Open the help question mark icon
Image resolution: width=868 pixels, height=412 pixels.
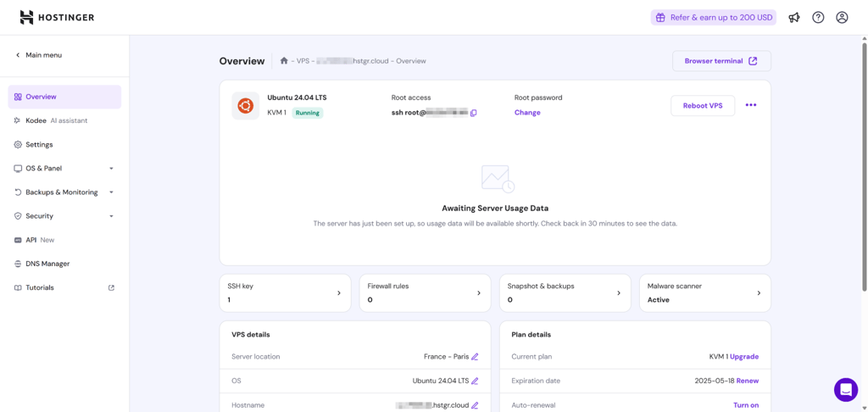[818, 18]
